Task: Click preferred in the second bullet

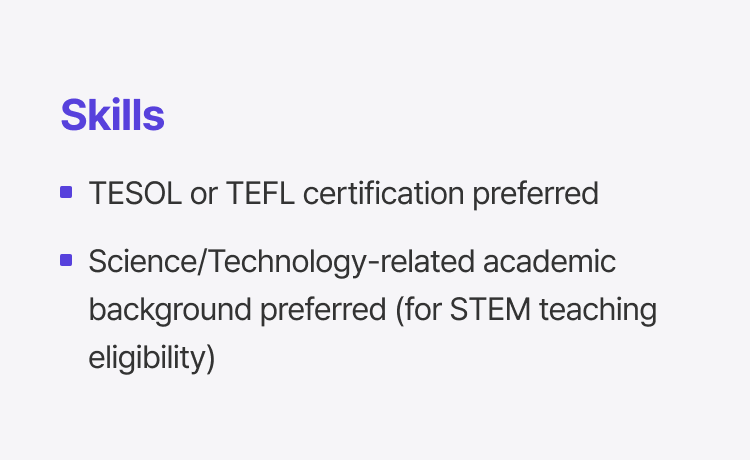Action: (322, 310)
